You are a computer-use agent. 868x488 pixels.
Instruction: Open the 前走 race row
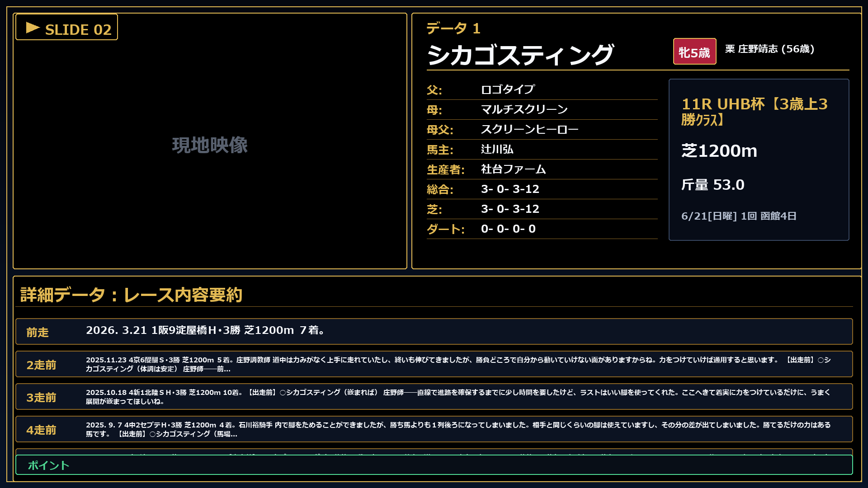pos(434,331)
